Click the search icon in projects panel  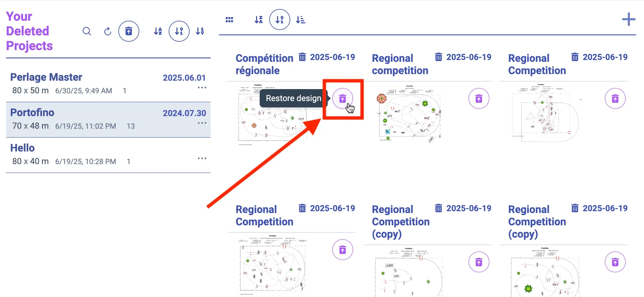point(87,31)
